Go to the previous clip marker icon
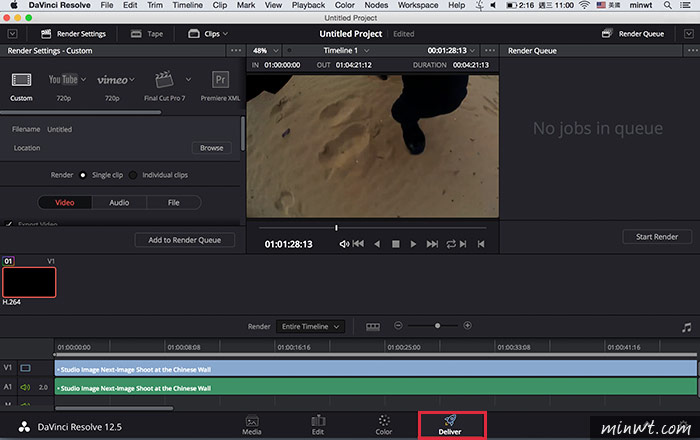 (x=481, y=244)
